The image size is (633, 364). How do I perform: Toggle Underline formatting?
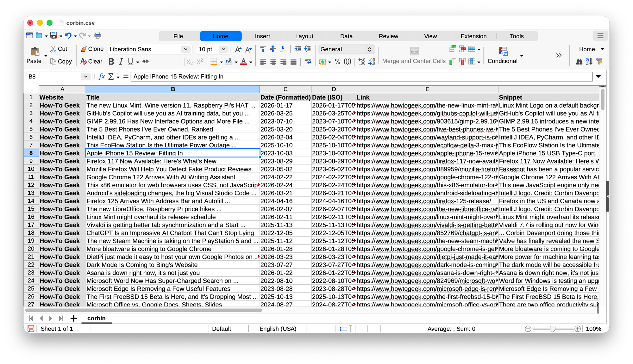[x=130, y=62]
